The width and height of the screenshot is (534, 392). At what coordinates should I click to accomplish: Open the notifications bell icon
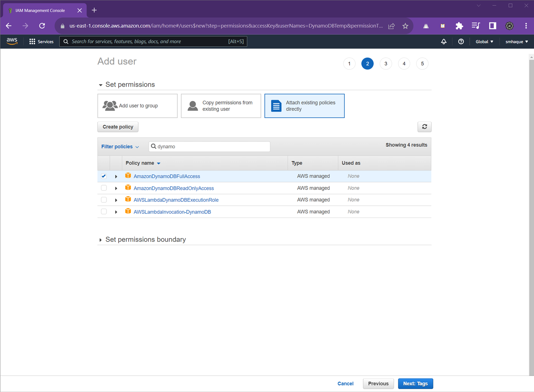pos(444,42)
